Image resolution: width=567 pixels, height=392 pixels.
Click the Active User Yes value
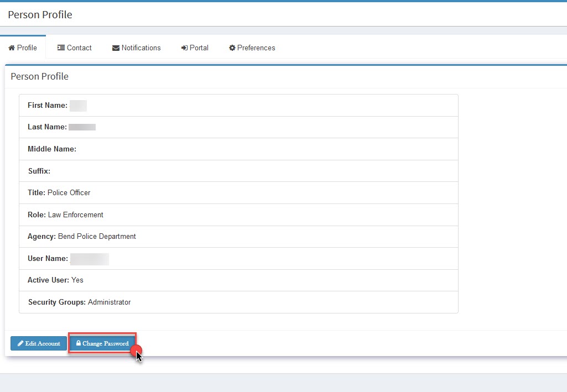coord(77,280)
